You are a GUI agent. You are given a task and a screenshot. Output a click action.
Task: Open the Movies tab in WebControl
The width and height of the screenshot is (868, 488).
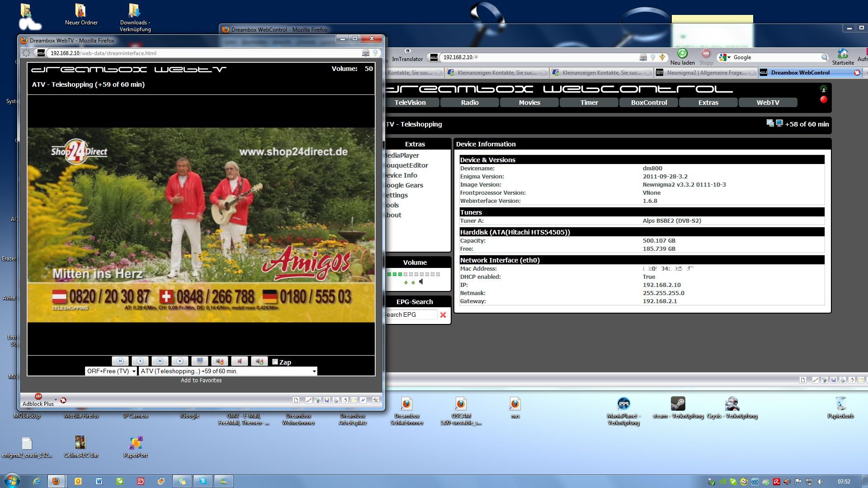click(529, 103)
